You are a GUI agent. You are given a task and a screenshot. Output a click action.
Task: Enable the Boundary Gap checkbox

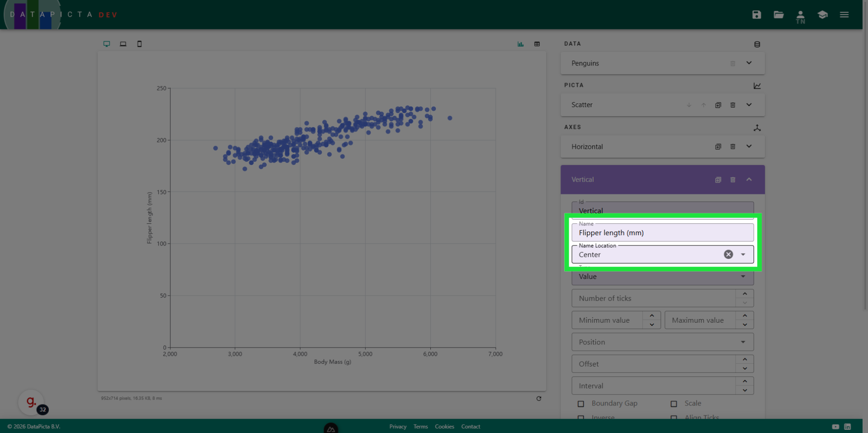click(x=581, y=404)
